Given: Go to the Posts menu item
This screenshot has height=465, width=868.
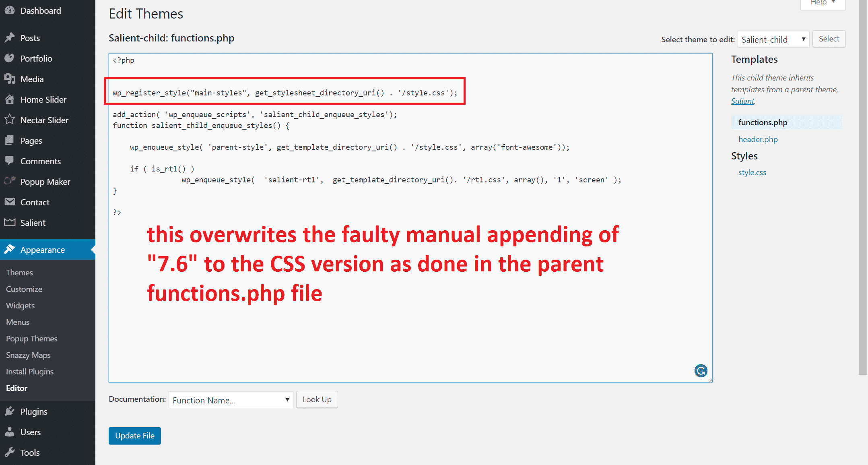Looking at the screenshot, I should tap(47, 38).
